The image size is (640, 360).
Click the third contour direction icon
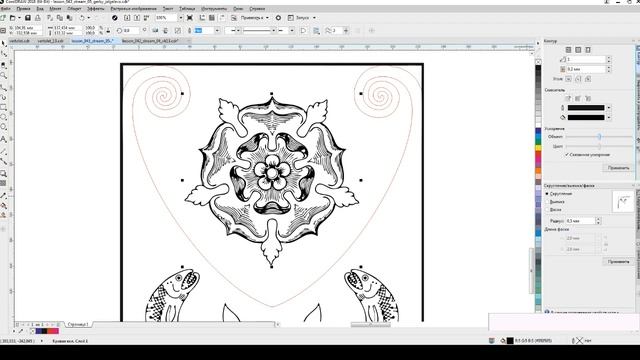(x=588, y=50)
